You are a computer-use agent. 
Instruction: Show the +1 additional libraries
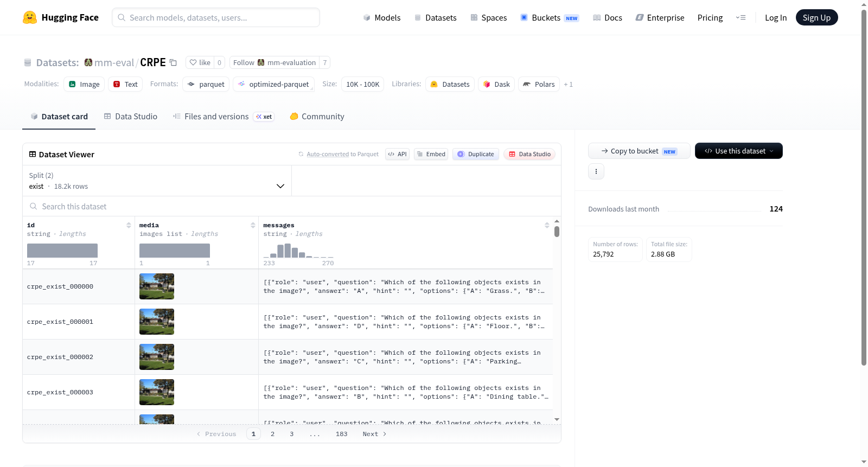coord(568,84)
